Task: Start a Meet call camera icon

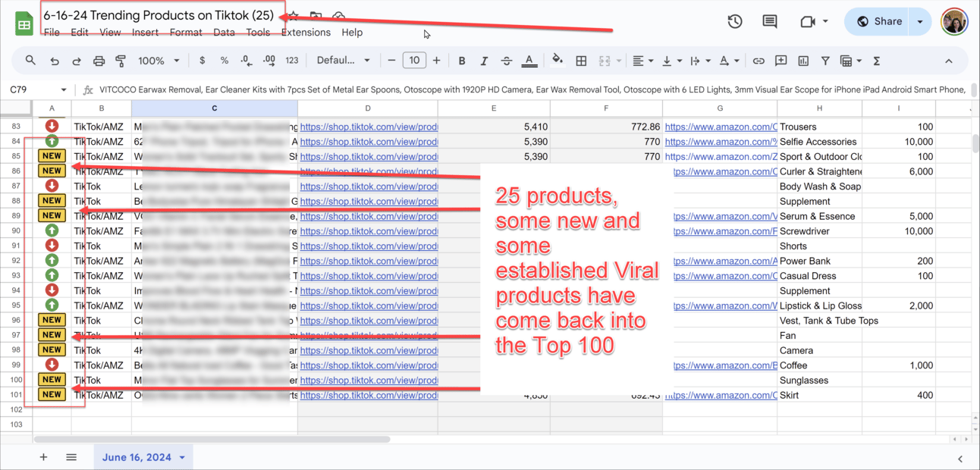Action: [808, 22]
